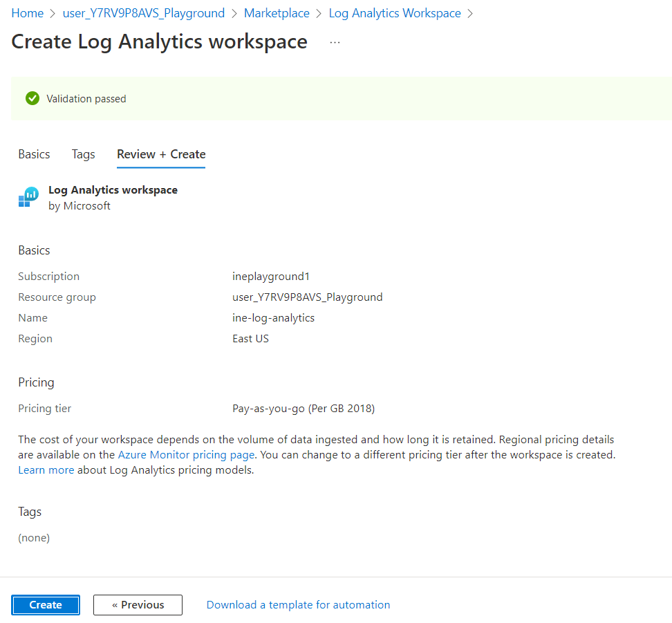Follow the Learn more link
The image size is (672, 623).
point(46,470)
